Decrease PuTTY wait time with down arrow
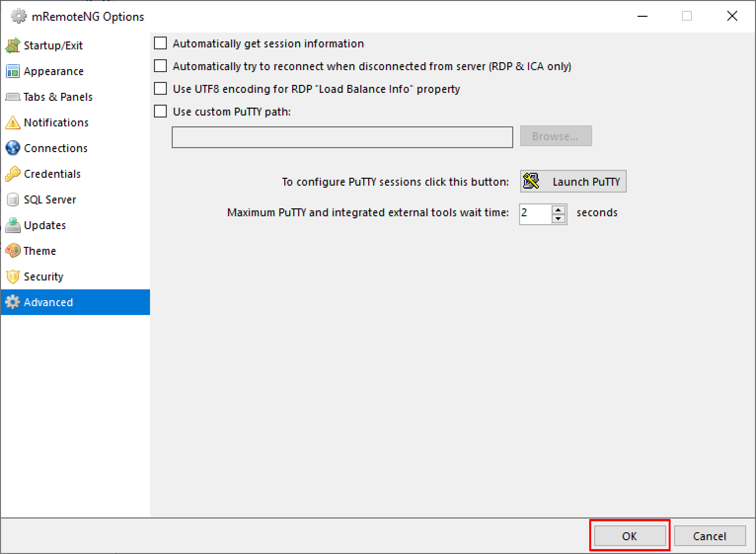The image size is (756, 554). click(559, 219)
